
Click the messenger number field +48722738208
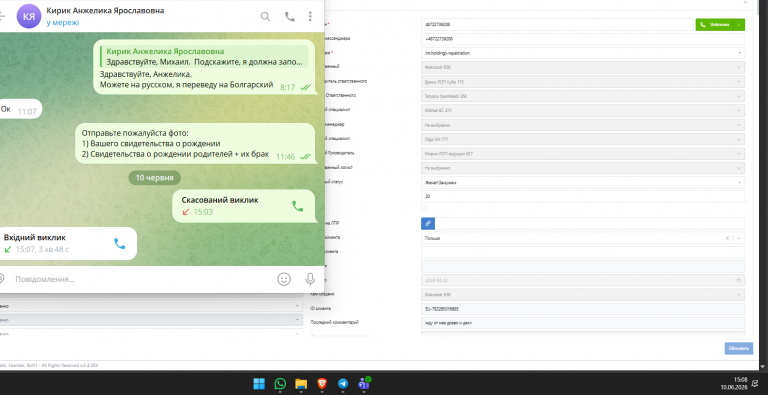tap(583, 39)
